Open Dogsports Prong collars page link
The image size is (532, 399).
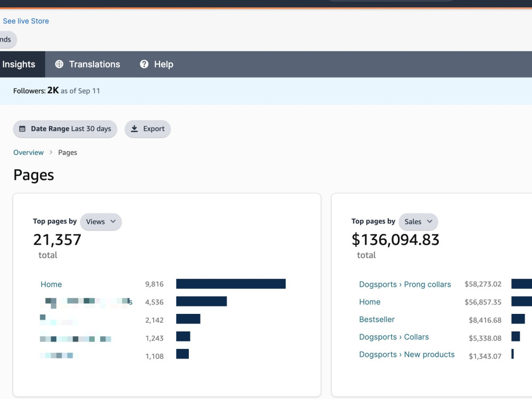coord(405,284)
